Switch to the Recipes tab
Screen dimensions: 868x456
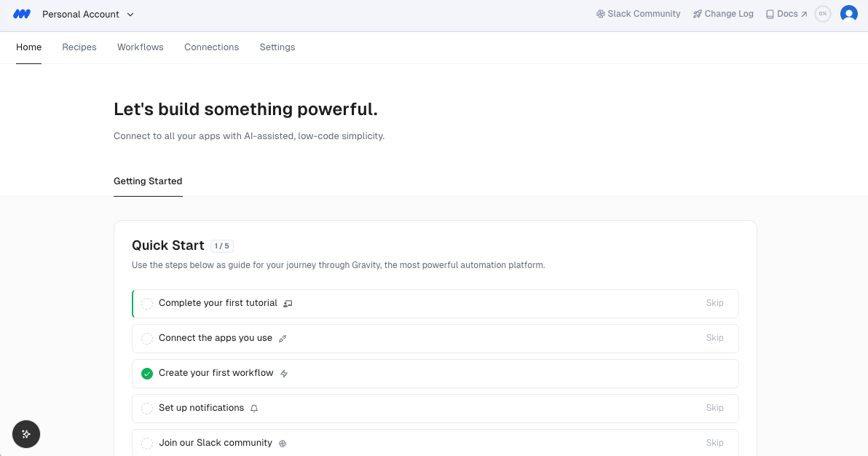click(x=79, y=47)
